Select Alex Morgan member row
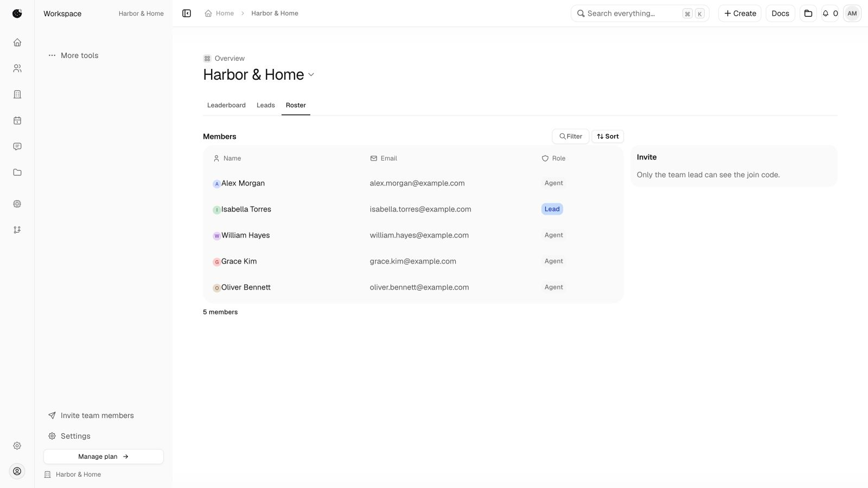868x488 pixels. pos(413,183)
